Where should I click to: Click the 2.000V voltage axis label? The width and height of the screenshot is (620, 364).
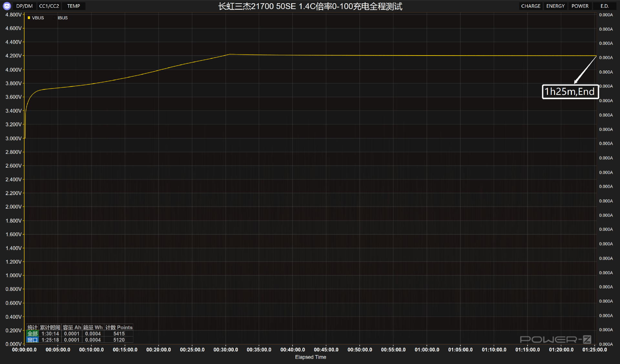click(x=14, y=207)
